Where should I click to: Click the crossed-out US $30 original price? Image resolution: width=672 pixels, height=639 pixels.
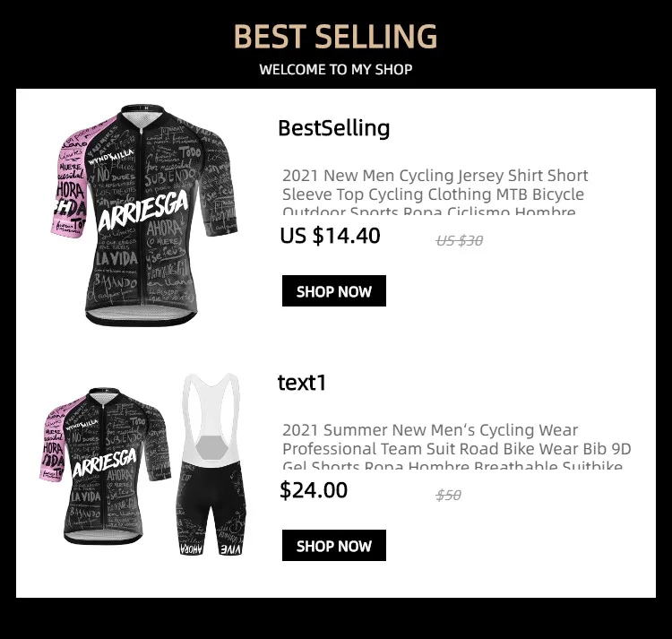pyautogui.click(x=460, y=241)
